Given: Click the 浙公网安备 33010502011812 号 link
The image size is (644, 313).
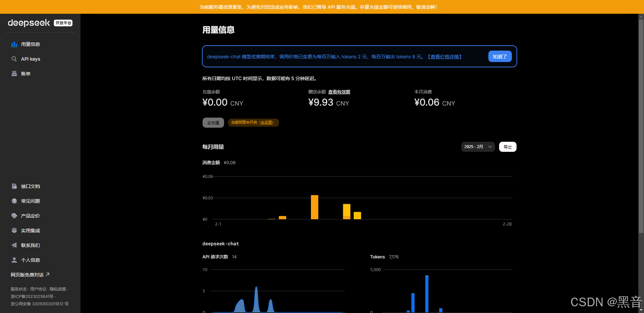Looking at the screenshot, I should click(40, 304).
